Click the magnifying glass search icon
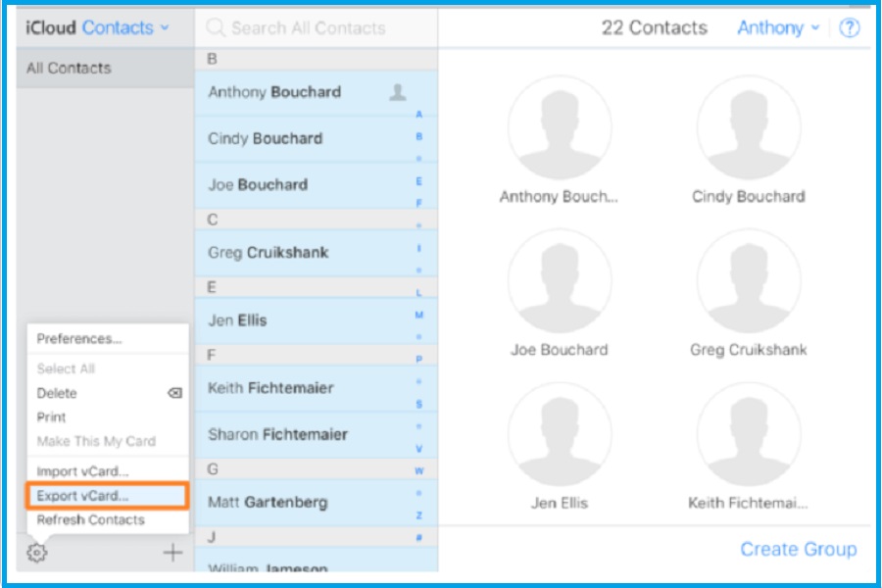This screenshot has height=588, width=882. click(216, 27)
